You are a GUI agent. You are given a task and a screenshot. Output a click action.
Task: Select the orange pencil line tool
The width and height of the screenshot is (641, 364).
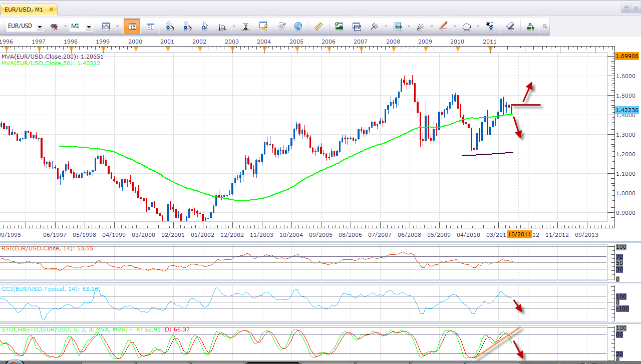[443, 26]
